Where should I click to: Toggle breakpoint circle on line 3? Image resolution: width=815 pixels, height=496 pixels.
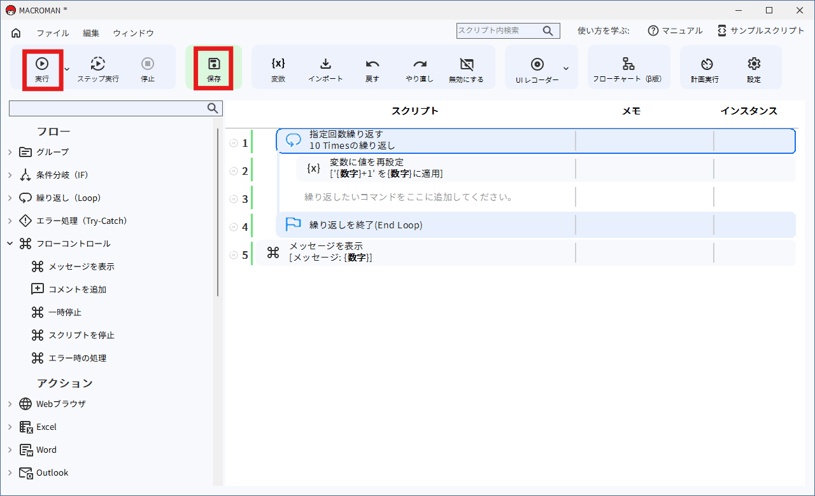click(x=233, y=199)
